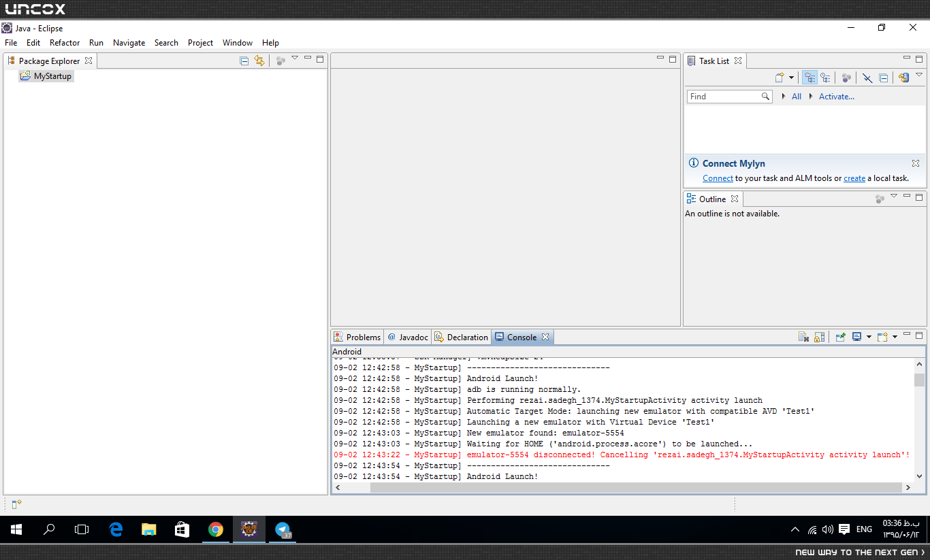930x560 pixels.
Task: Expand the All working set selector
Action: click(x=784, y=97)
